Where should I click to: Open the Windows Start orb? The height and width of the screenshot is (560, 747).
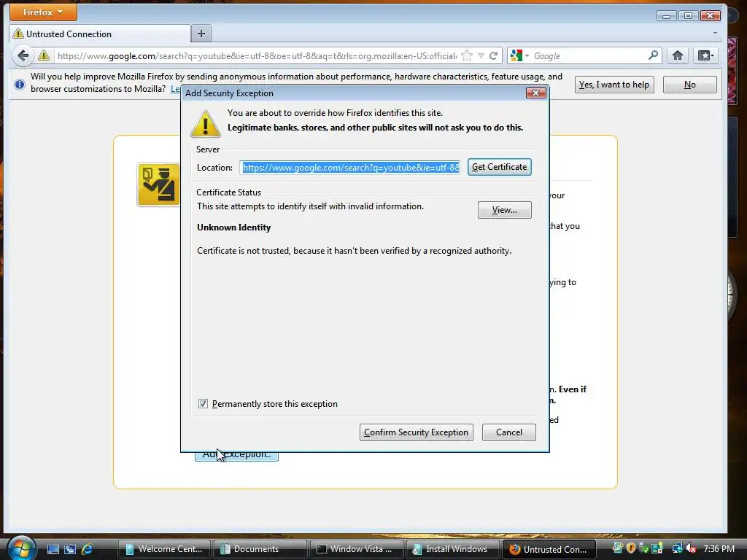tap(20, 548)
